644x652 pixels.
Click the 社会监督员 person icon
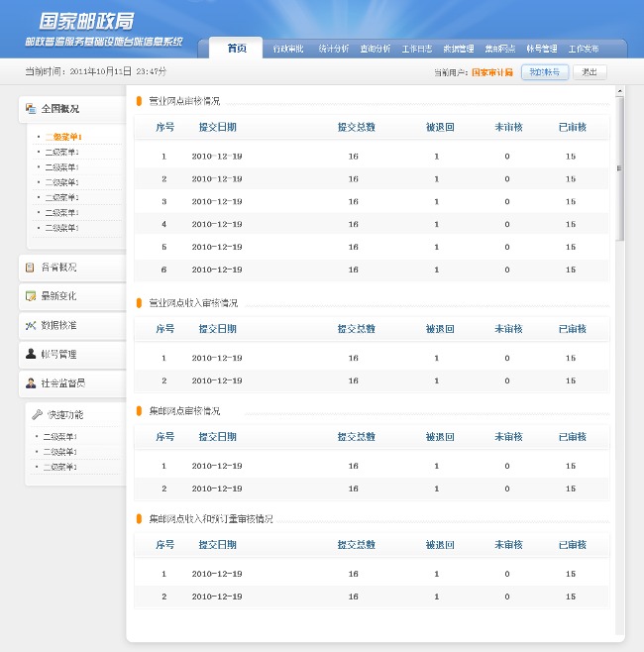pos(31,382)
